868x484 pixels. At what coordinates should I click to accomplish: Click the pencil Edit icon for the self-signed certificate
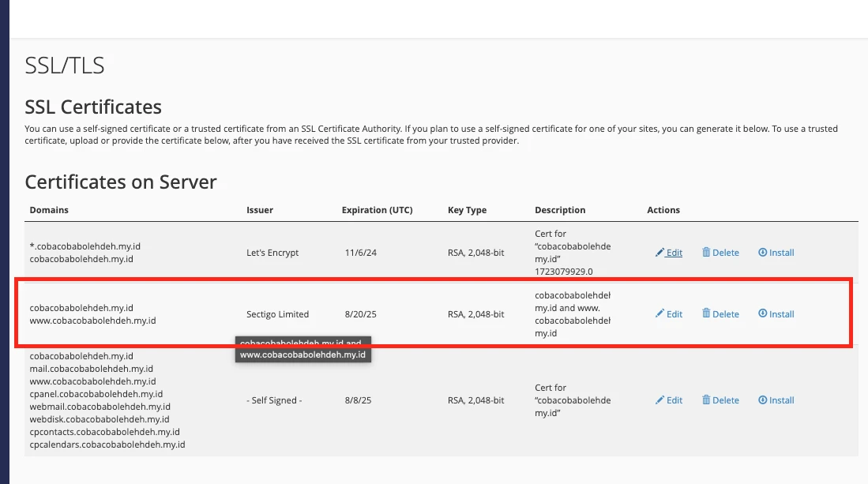659,400
